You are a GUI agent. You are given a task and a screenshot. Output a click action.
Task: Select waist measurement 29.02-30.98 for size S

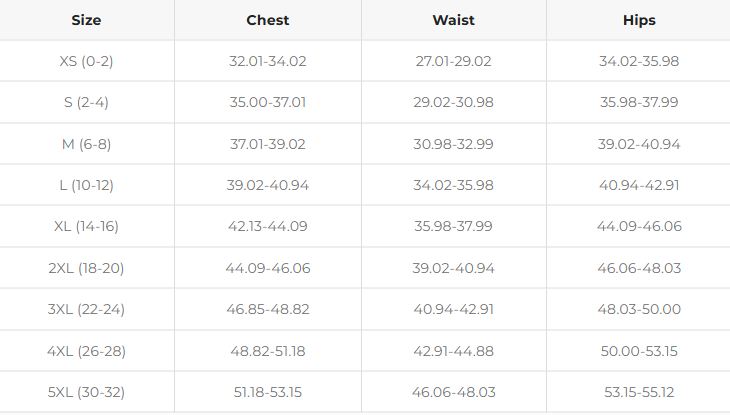[x=453, y=102]
